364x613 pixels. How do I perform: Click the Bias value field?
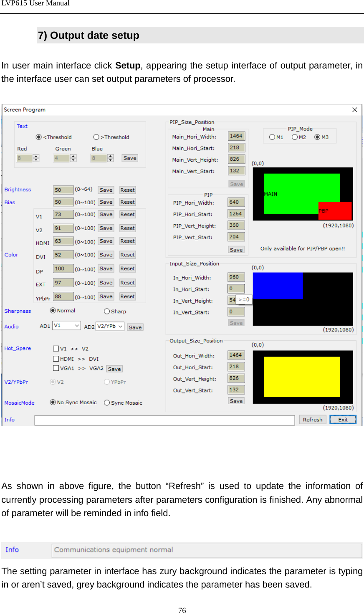(63, 202)
